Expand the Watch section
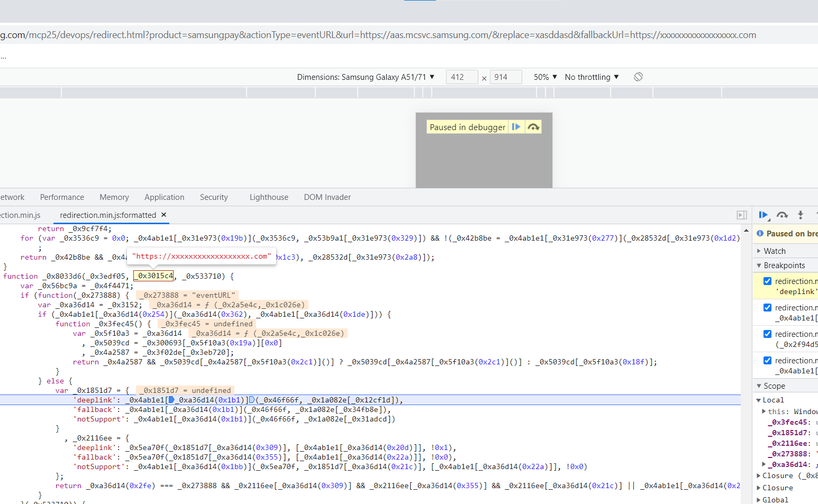 774,251
